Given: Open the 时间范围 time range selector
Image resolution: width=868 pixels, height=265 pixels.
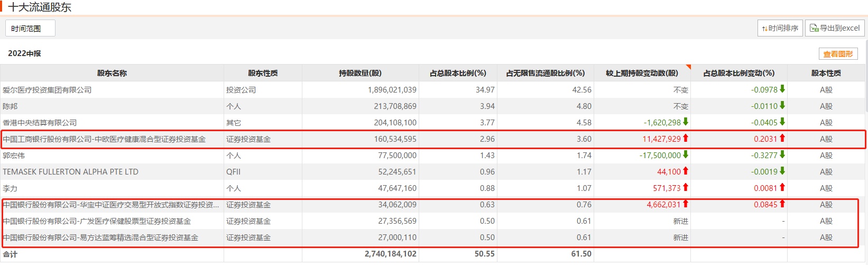Looking at the screenshot, I should (x=30, y=29).
